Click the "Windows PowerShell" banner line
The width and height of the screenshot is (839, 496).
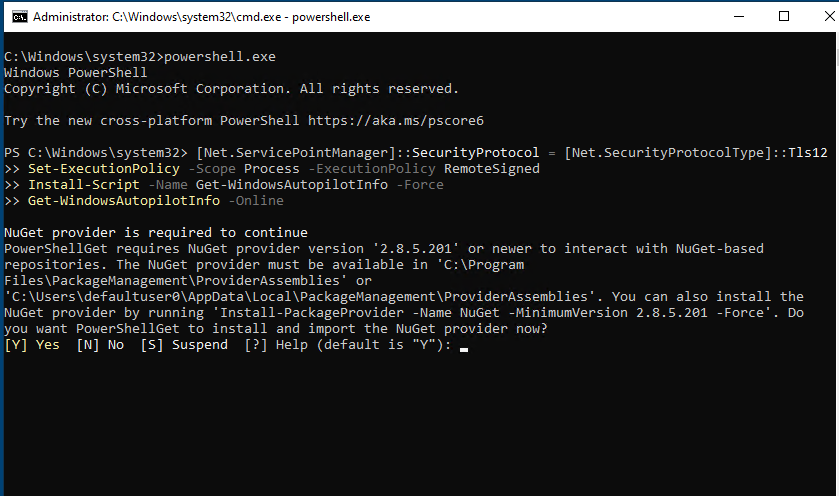75,73
